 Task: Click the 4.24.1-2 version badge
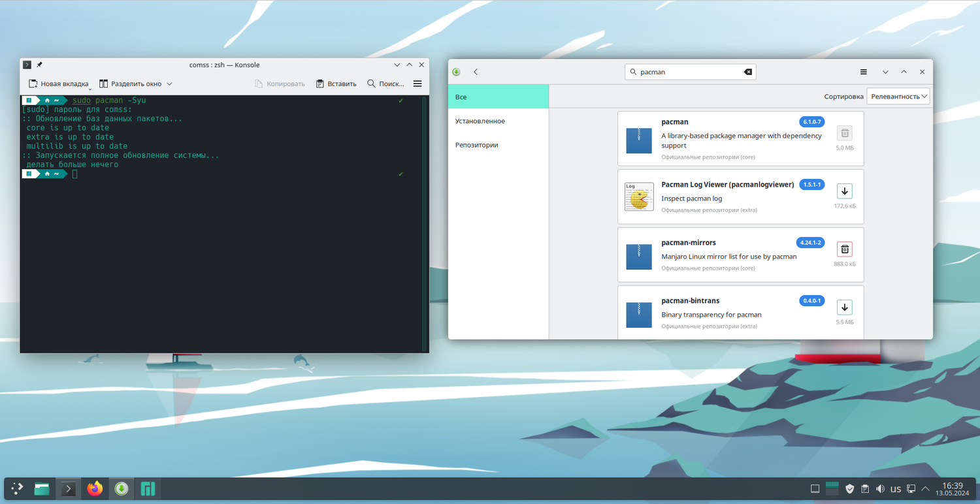coord(810,243)
